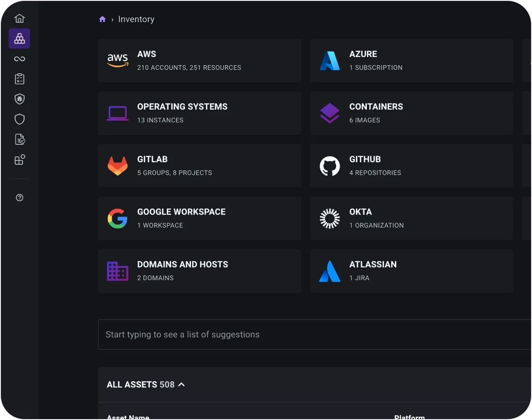
Task: Click the Okta circular logo
Action: pos(330,218)
